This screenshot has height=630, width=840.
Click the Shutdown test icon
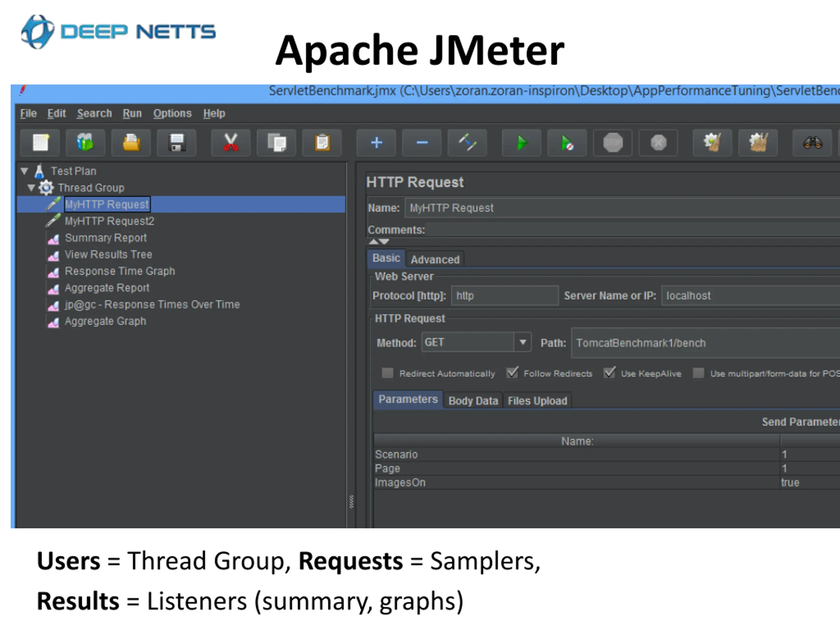click(x=659, y=143)
